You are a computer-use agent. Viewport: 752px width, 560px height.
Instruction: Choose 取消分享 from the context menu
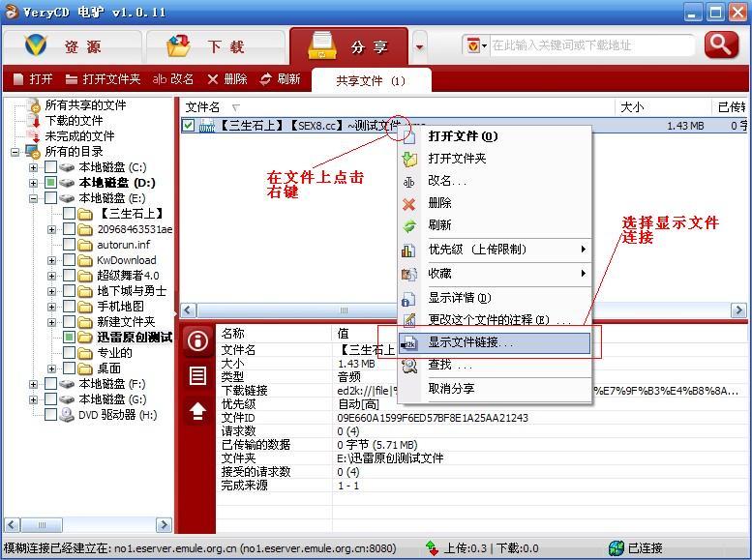[495, 389]
